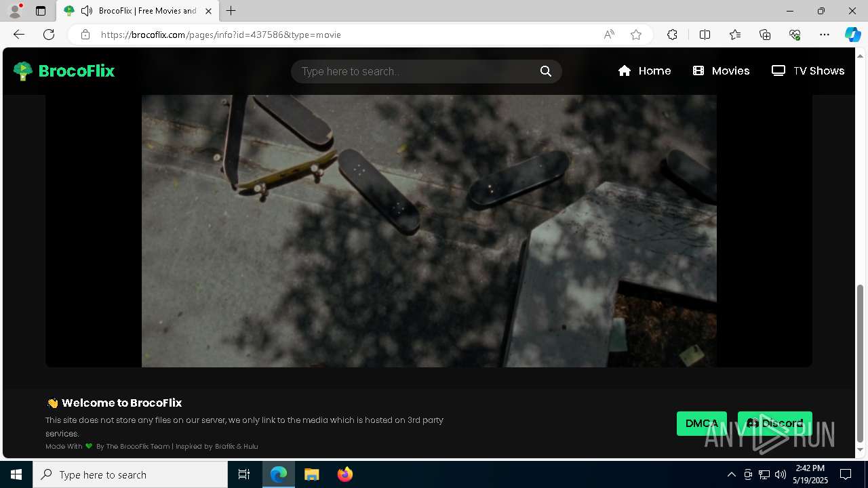Open Browser essentials heart icon
Image resolution: width=868 pixels, height=488 pixels.
[x=795, y=35]
